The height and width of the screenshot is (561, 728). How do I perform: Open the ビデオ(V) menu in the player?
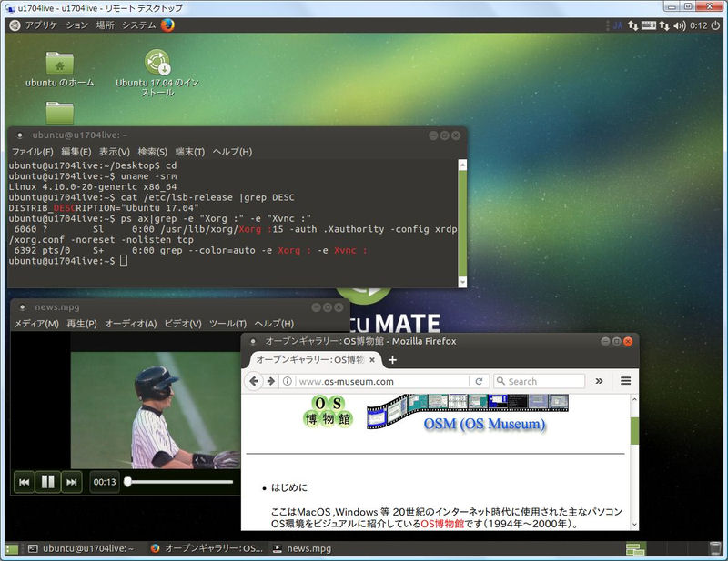(183, 324)
